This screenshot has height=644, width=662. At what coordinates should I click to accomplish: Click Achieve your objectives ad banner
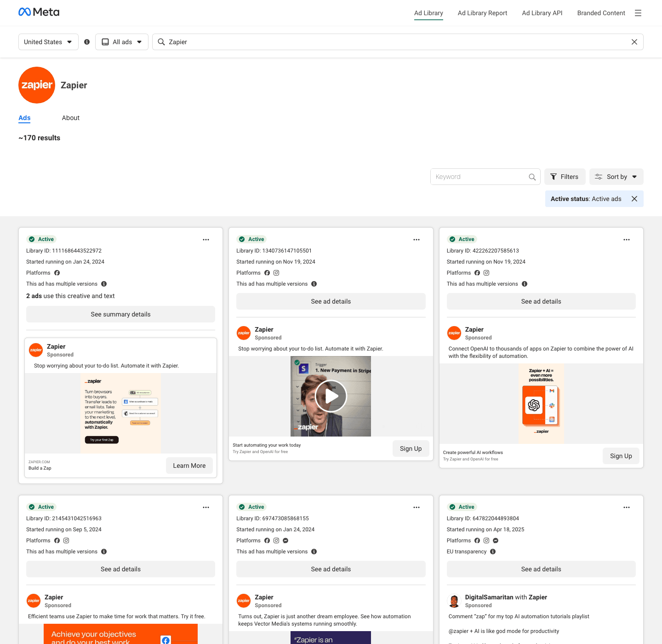point(120,634)
